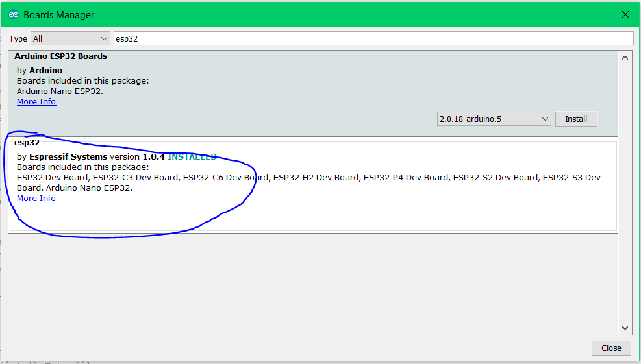
Task: Select the esp32 package title
Action: tap(27, 143)
